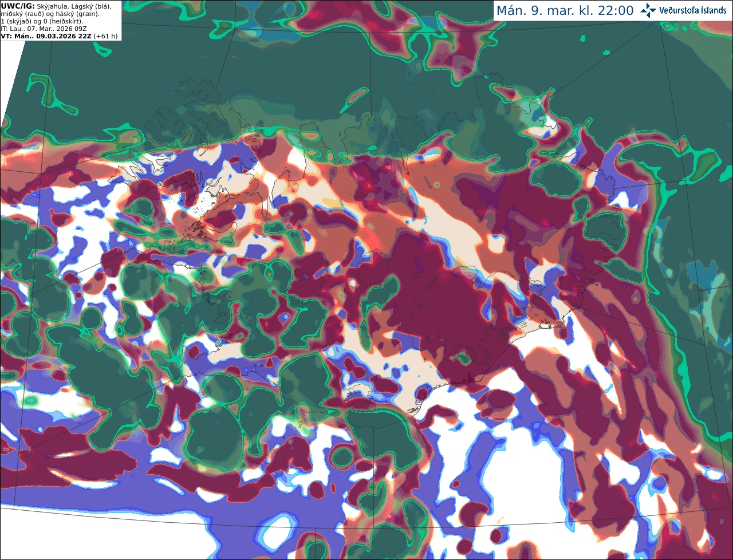Viewport: 733px width, 560px height.
Task: Click the 'UWC/IG: Skýjahula' legend title line
Action: 56,6
